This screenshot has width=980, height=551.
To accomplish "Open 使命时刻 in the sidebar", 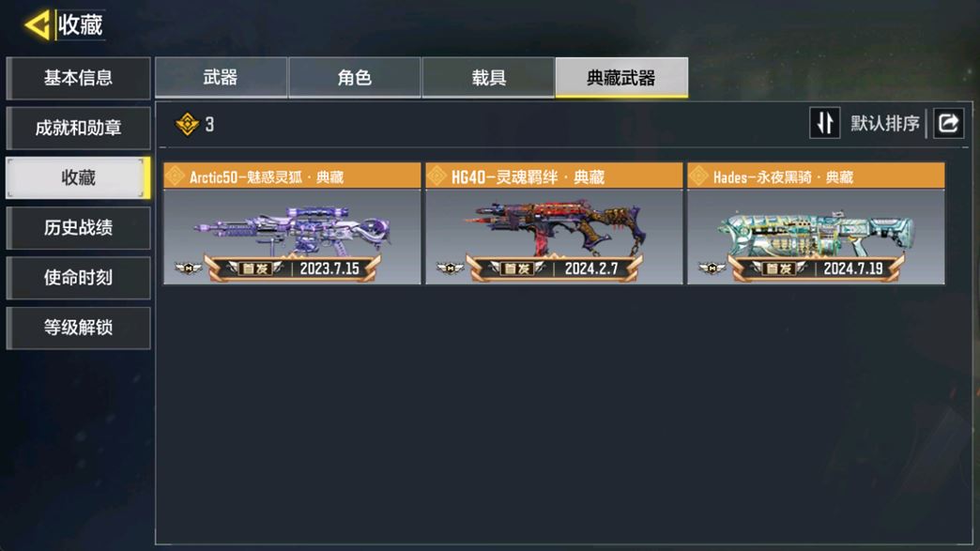I will pos(78,278).
